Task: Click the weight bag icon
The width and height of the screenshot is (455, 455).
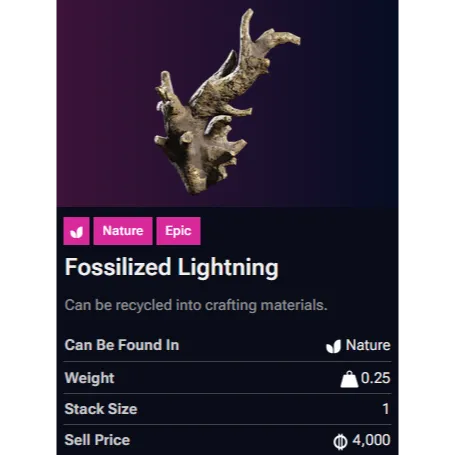Action: [349, 379]
